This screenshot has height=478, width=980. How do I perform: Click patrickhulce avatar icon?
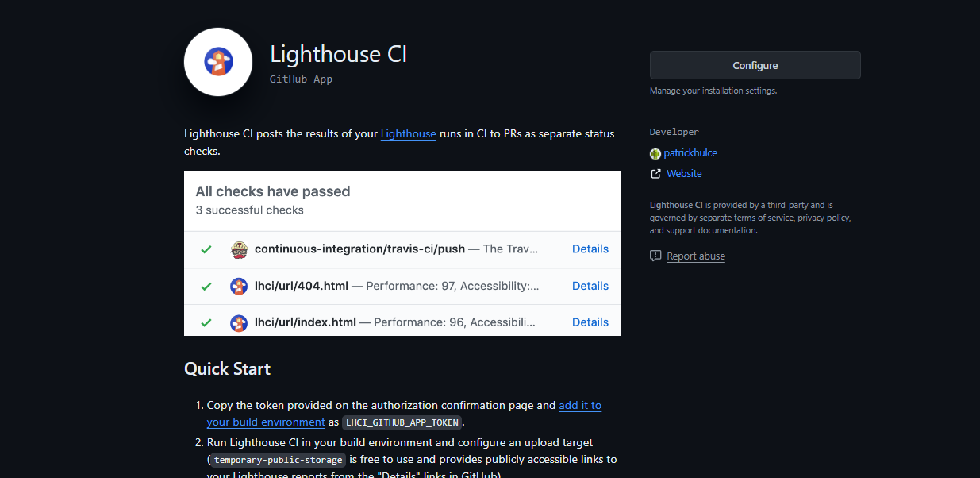655,153
